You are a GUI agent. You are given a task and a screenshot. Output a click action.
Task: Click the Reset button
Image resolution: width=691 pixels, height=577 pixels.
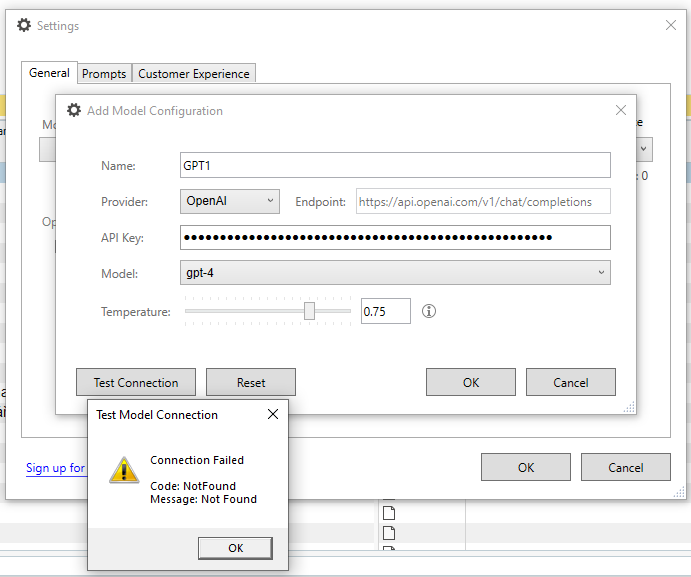(251, 382)
